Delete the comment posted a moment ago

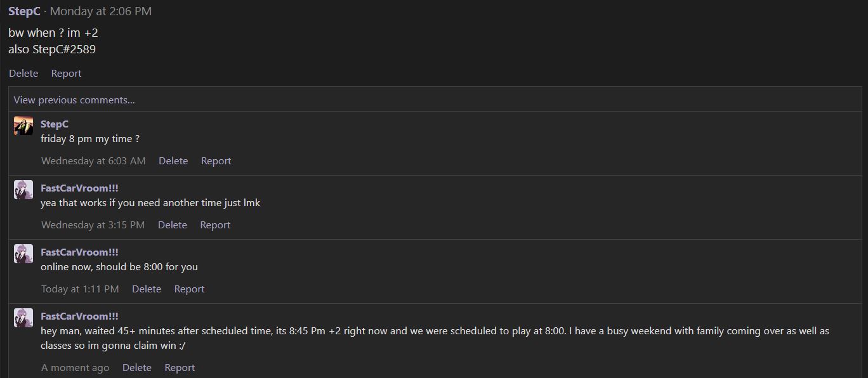(x=137, y=368)
